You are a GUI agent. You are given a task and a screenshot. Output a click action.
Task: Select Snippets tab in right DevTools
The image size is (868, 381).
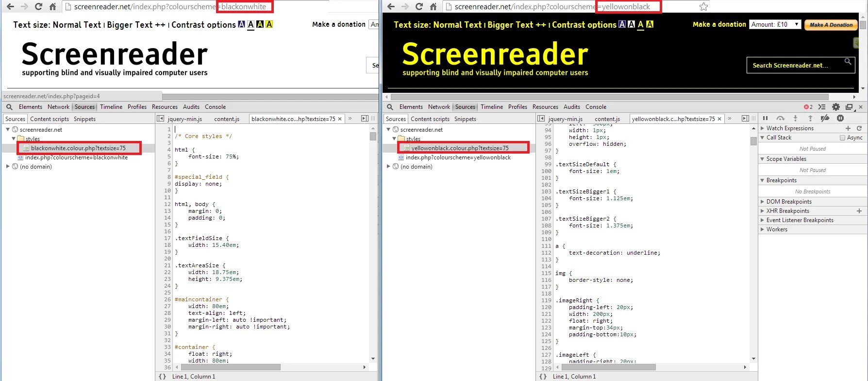pyautogui.click(x=465, y=119)
